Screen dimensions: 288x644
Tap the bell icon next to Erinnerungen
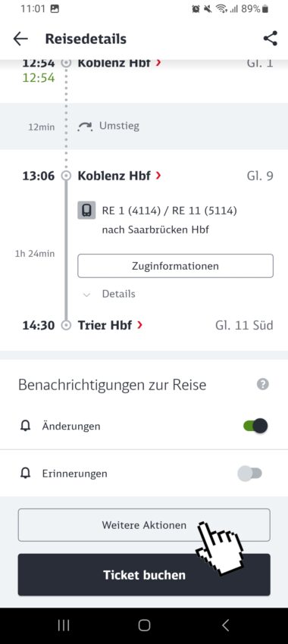(x=26, y=474)
